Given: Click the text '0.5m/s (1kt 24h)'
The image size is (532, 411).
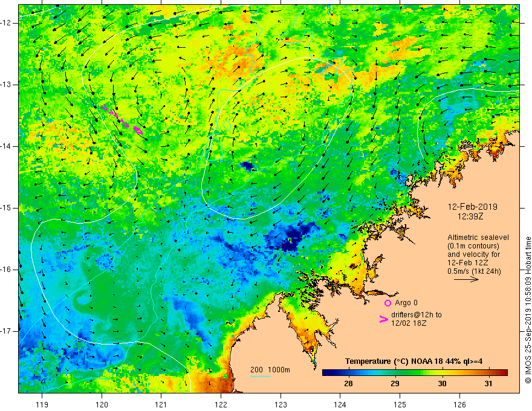Looking at the screenshot, I should point(474,271).
